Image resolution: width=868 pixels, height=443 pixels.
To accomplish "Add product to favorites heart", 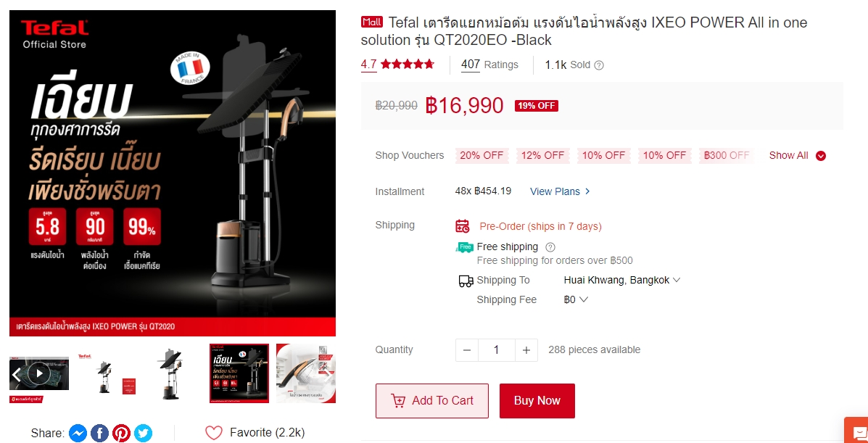I will tap(214, 432).
